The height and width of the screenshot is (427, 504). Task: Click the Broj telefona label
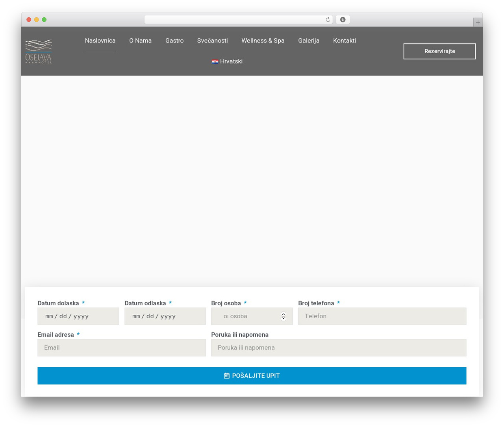[x=316, y=303]
